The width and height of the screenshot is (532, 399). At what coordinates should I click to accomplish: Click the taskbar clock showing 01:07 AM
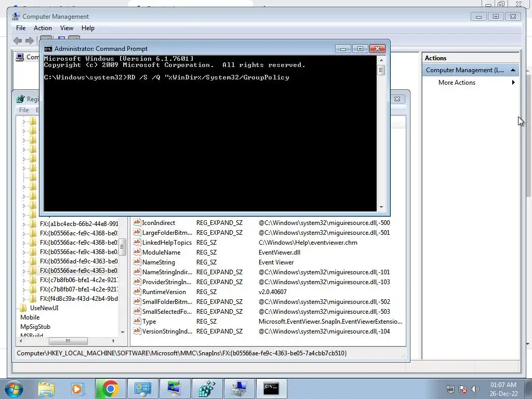click(503, 389)
